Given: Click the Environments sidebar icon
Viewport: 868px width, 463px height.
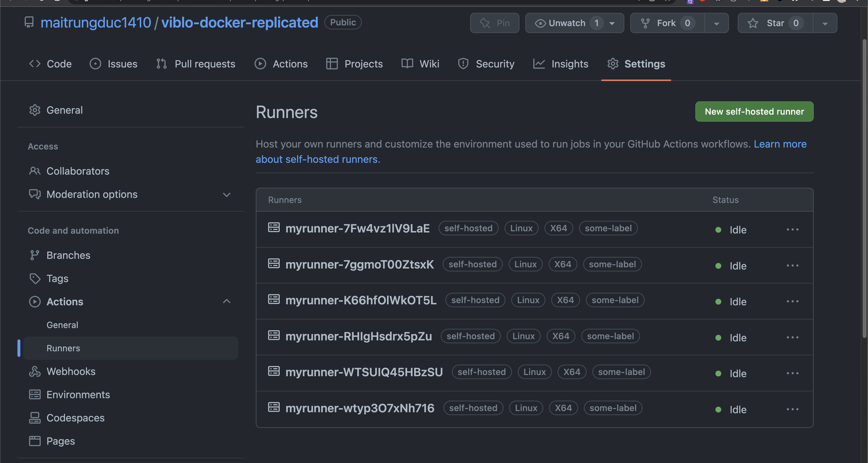Looking at the screenshot, I should coord(35,395).
